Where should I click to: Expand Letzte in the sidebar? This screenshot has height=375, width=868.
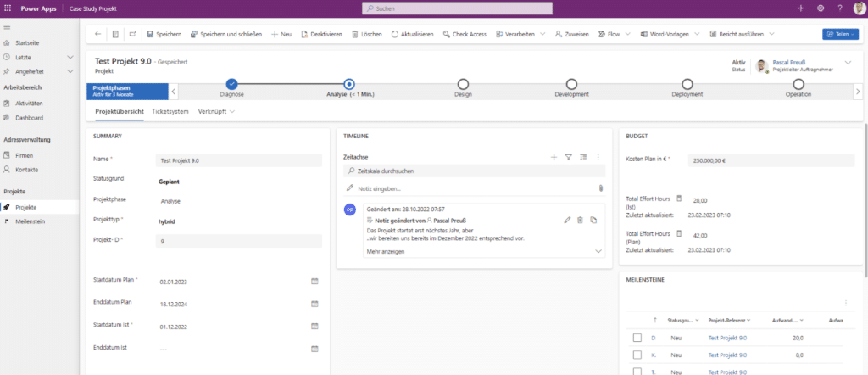coord(70,57)
